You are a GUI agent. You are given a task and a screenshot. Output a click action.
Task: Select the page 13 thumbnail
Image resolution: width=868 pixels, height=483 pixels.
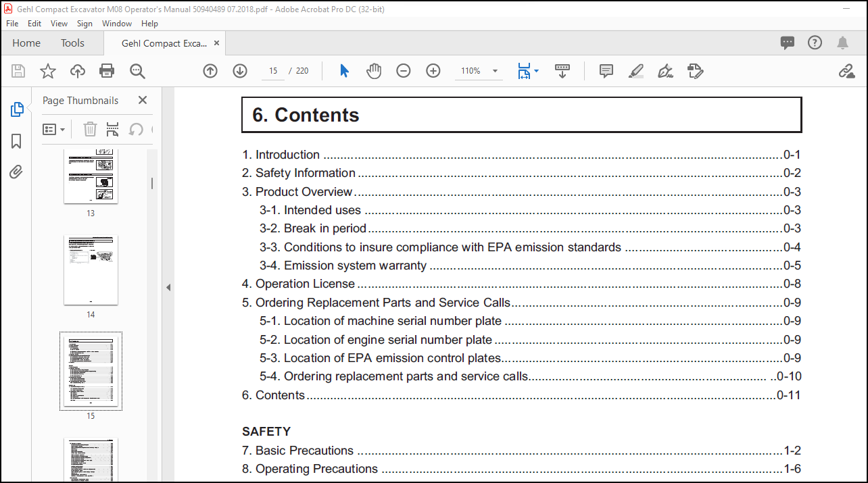pyautogui.click(x=91, y=176)
